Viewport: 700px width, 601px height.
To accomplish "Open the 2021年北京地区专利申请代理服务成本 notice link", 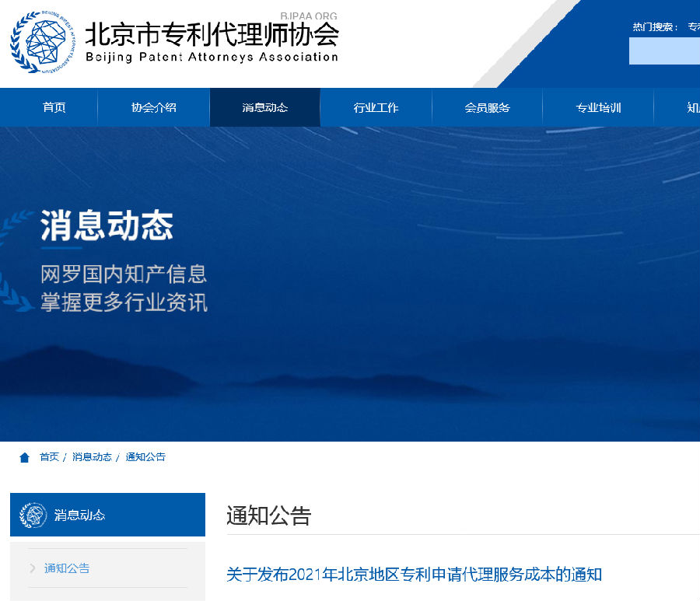I will click(415, 575).
